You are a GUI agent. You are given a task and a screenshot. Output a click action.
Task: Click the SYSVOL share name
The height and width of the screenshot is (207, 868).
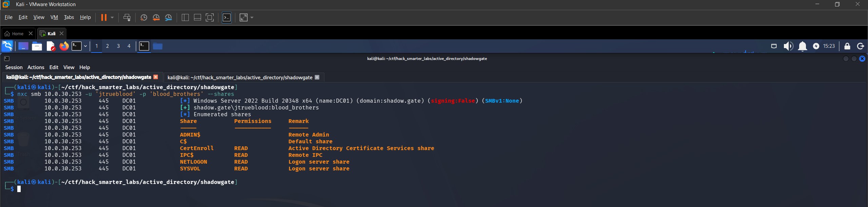[x=190, y=169]
